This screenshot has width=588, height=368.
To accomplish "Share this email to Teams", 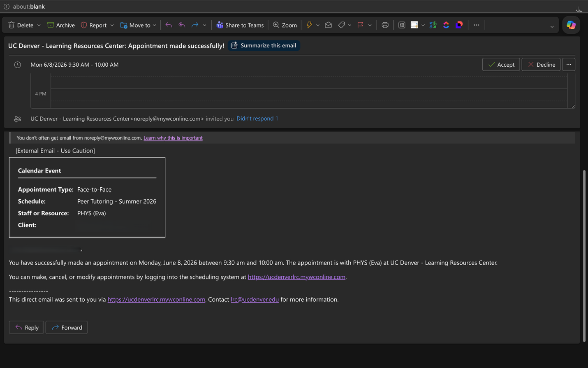I will click(x=240, y=25).
